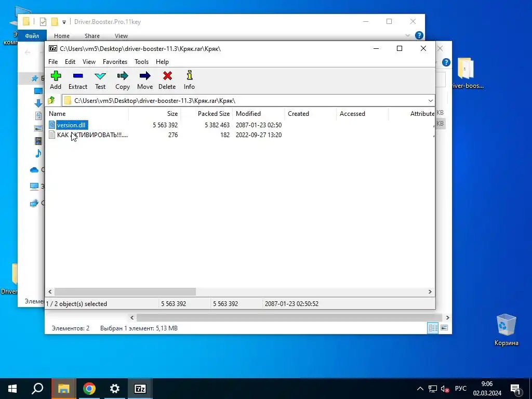The width and height of the screenshot is (532, 399).
Task: Switch Explorer to large icons view
Action: pos(444,328)
